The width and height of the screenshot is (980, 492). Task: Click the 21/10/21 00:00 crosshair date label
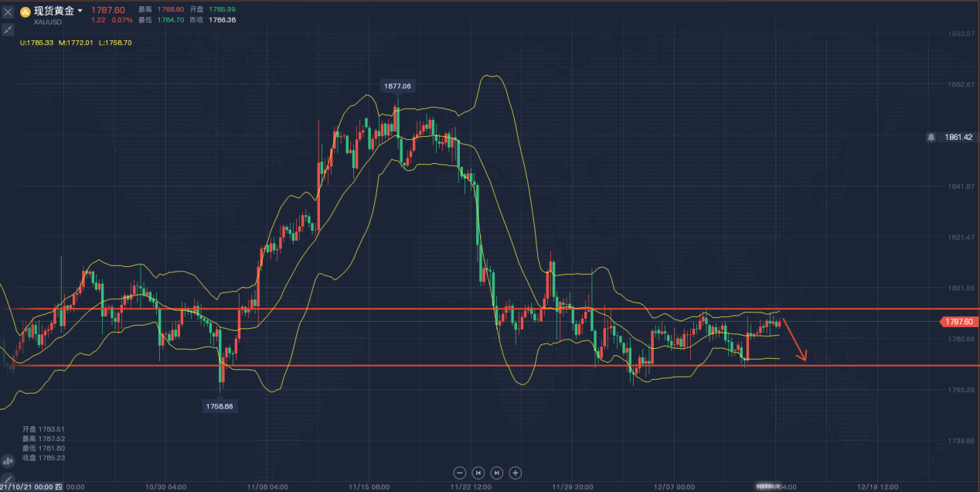tap(31, 487)
